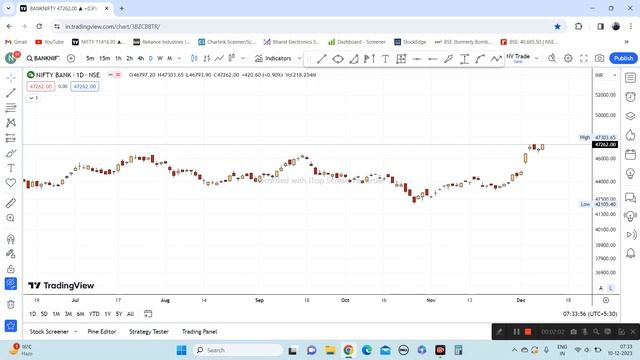640x360 pixels.
Task: Toggle the magnet mode icon
Action: point(11,239)
